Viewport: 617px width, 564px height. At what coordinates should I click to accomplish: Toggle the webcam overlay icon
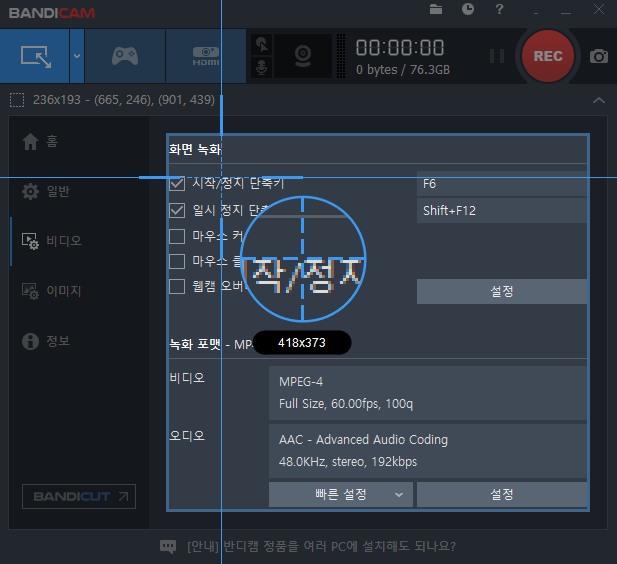click(x=303, y=56)
